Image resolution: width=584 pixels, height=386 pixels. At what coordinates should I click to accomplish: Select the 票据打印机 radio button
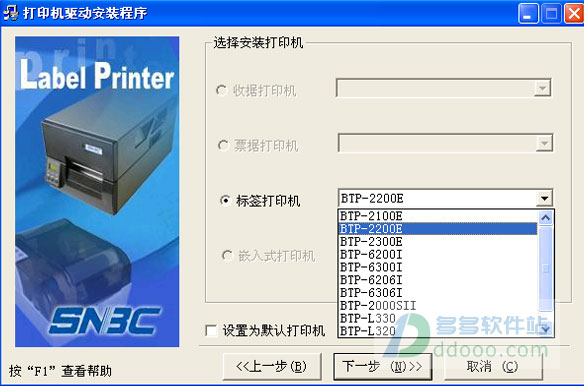pos(223,145)
